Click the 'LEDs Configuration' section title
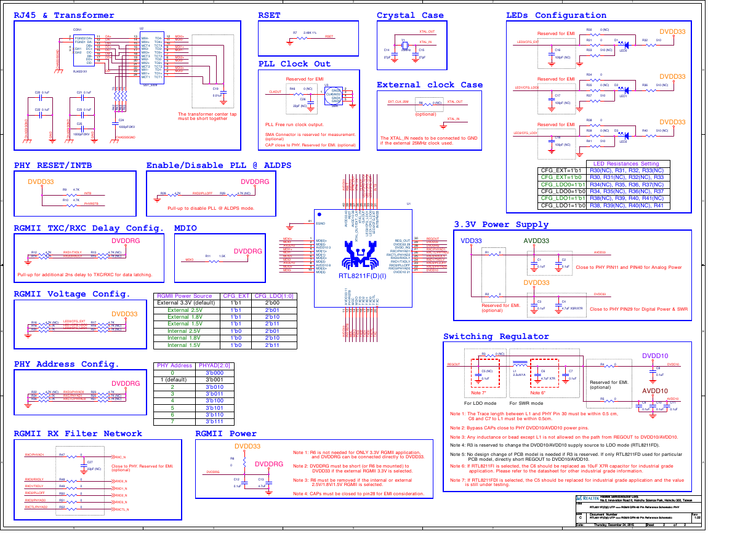The image size is (756, 534). pos(556,15)
